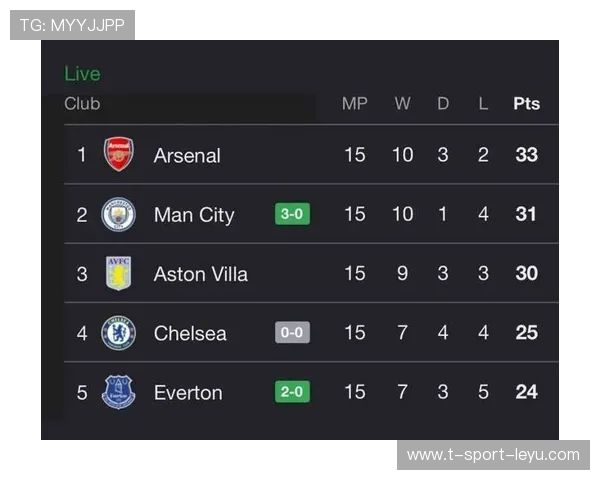Open the Everton team name

(x=188, y=392)
